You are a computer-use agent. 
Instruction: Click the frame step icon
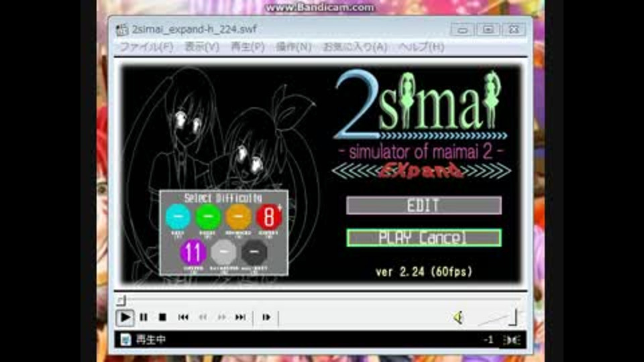[x=266, y=317]
